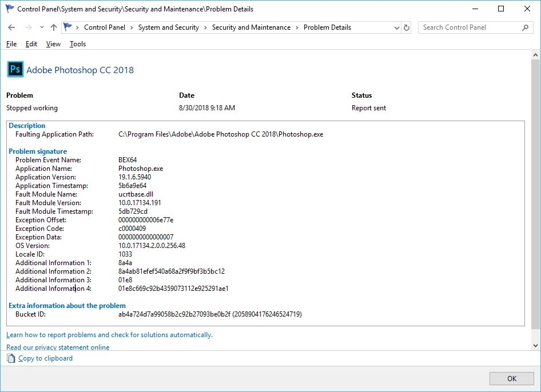Image resolution: width=541 pixels, height=392 pixels.
Task: Open the Edit menu
Action: (x=31, y=44)
